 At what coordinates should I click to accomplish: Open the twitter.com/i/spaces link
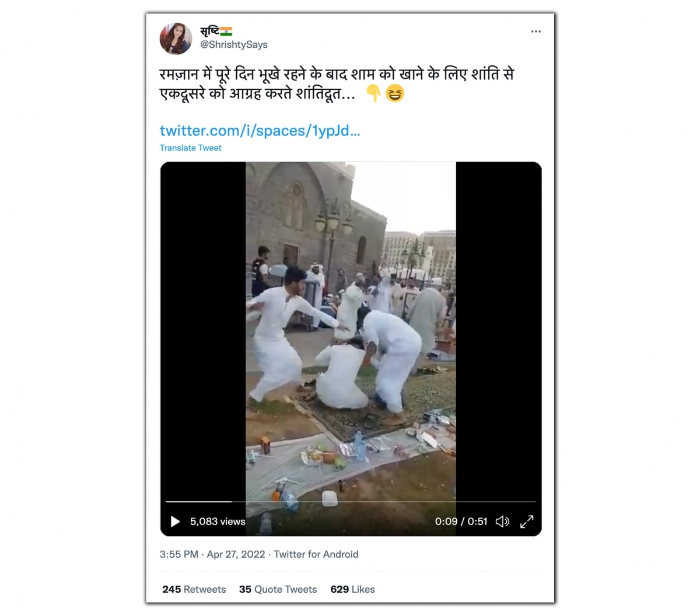(260, 131)
